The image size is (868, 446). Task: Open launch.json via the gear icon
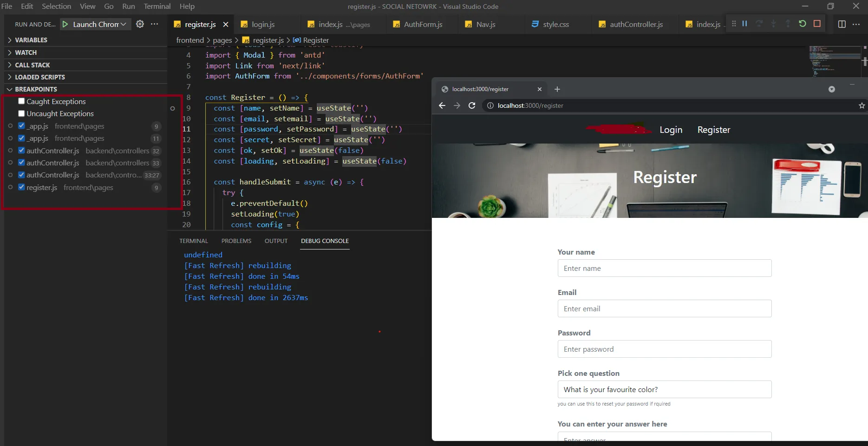(x=140, y=24)
